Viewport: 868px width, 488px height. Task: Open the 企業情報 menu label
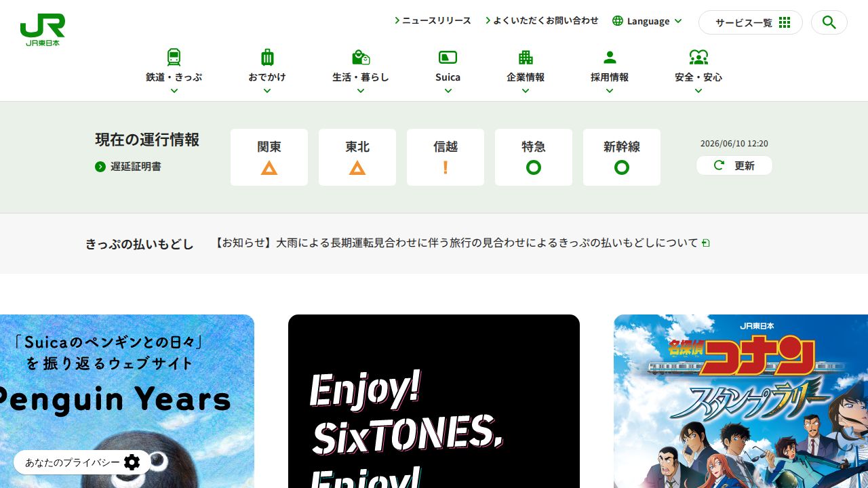coord(526,77)
